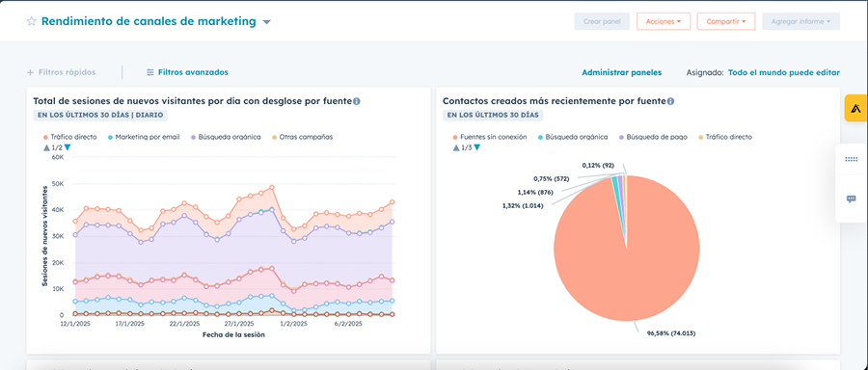
Task: Go to the next legend page in the sessions chart
Action: pos(68,147)
